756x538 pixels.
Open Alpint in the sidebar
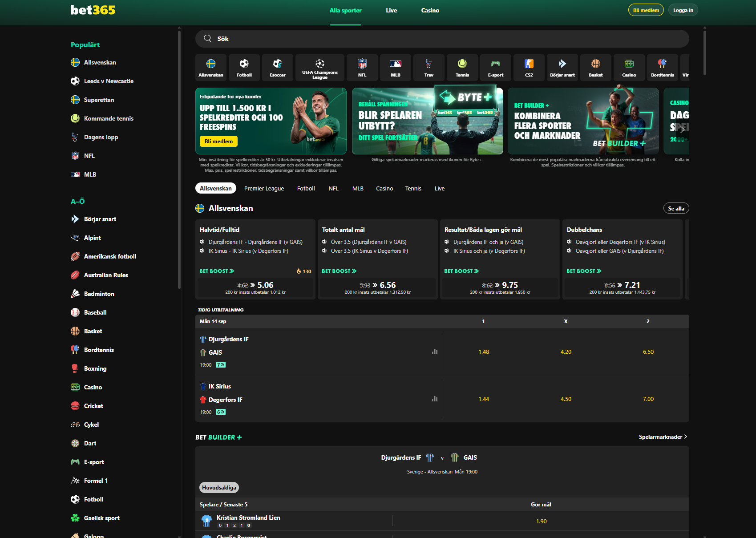(92, 238)
